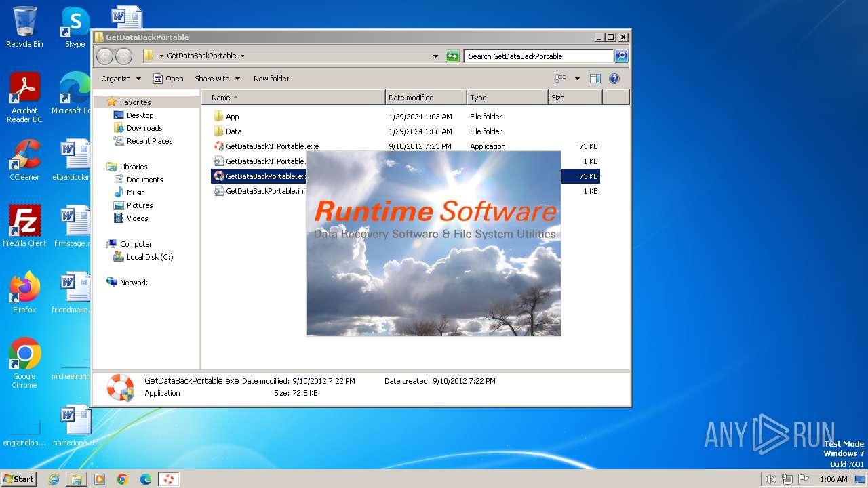
Task: Launch Skype from the desktop
Action: [75, 27]
